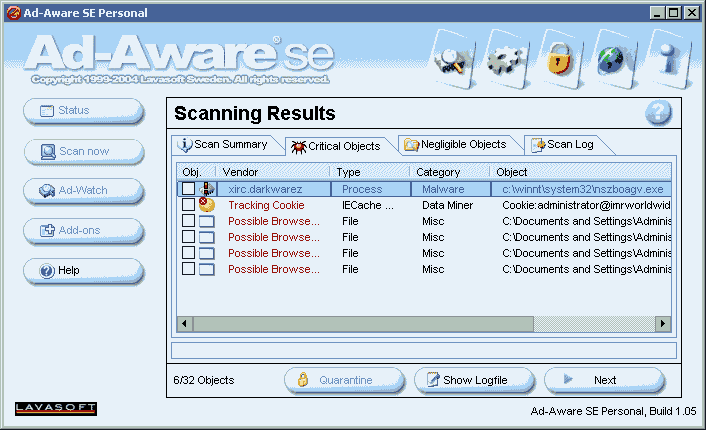Open Ad-Watch from the sidebar
The width and height of the screenshot is (706, 430).
[83, 191]
